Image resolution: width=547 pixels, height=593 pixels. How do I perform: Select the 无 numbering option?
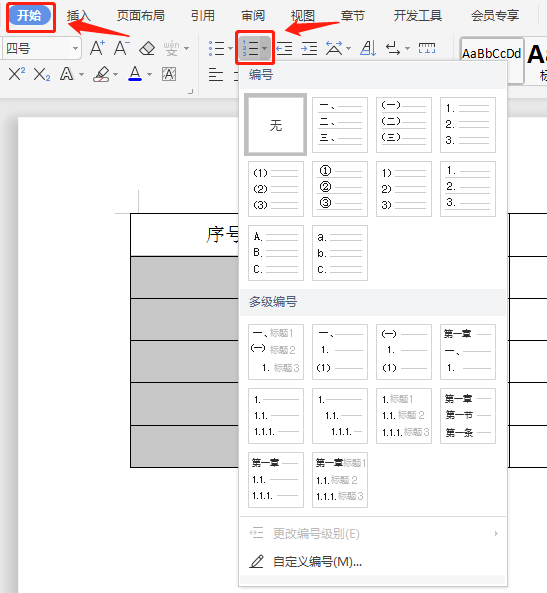click(276, 125)
